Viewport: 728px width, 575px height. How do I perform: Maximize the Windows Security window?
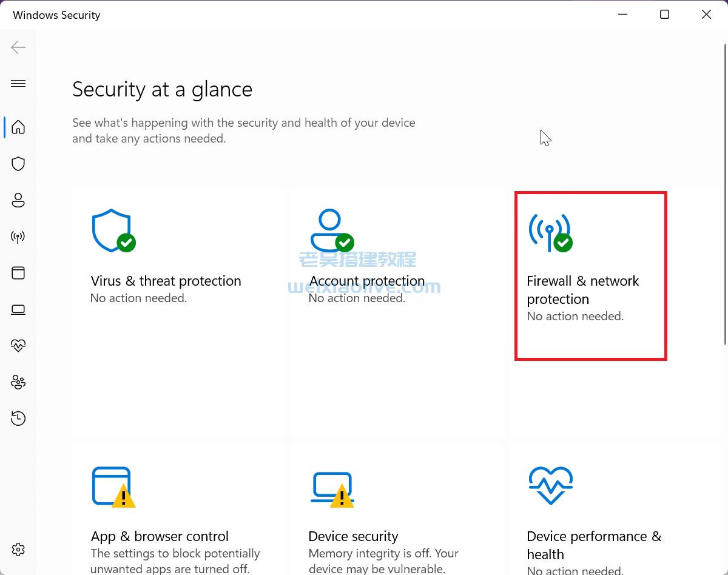pyautogui.click(x=664, y=14)
